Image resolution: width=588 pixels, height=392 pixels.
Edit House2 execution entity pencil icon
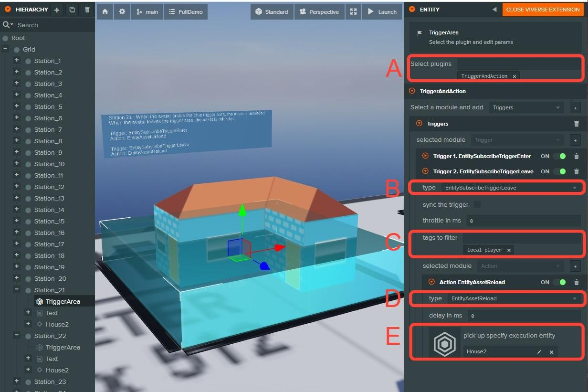pyautogui.click(x=539, y=352)
